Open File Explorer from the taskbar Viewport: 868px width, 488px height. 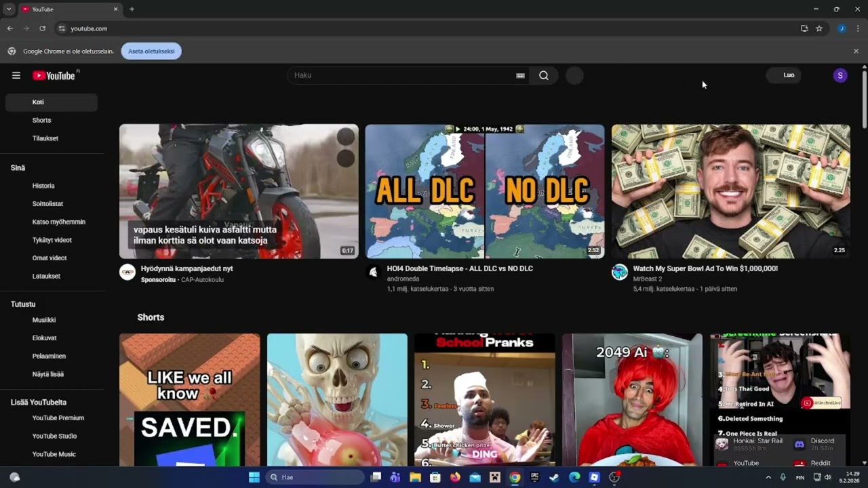point(415,477)
